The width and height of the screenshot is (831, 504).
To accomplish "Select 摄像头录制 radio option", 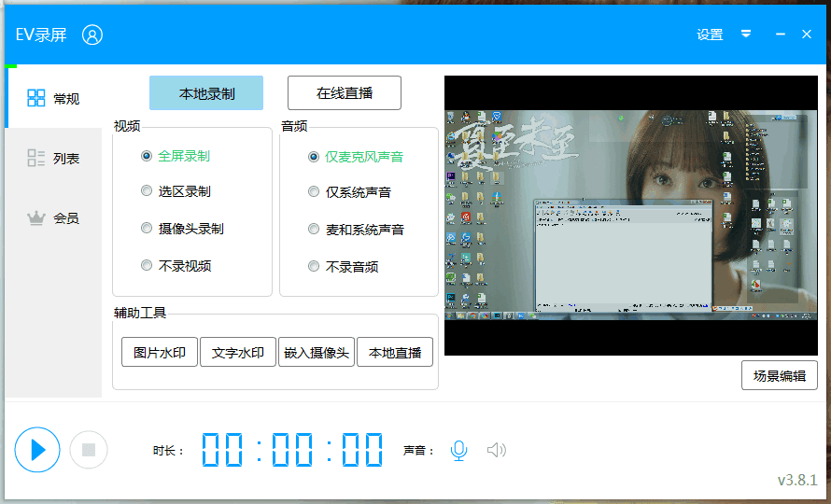I will click(x=182, y=229).
